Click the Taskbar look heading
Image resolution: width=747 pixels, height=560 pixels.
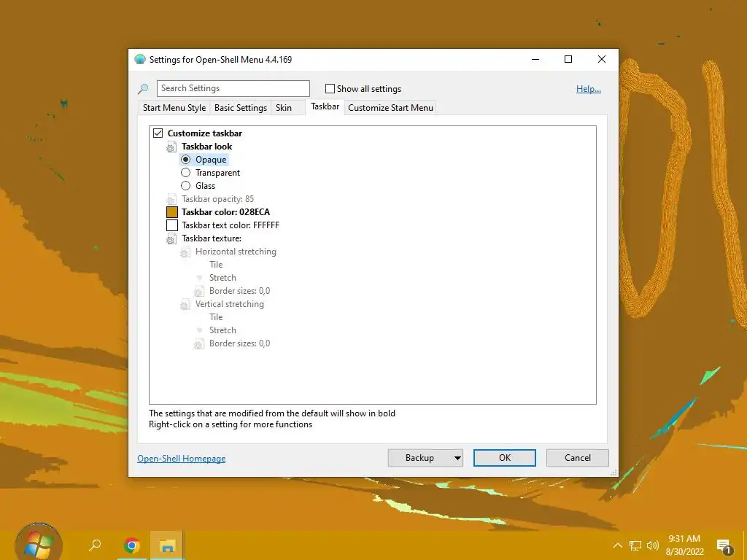[206, 147]
